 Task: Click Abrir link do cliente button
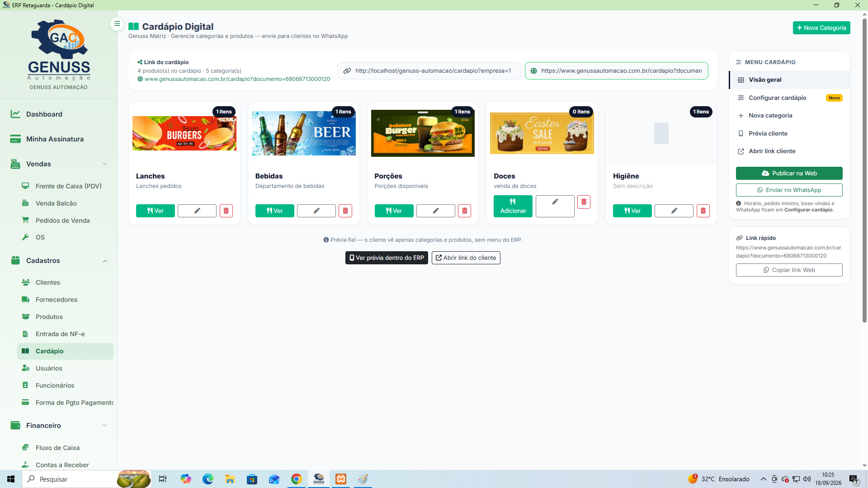[x=466, y=258]
